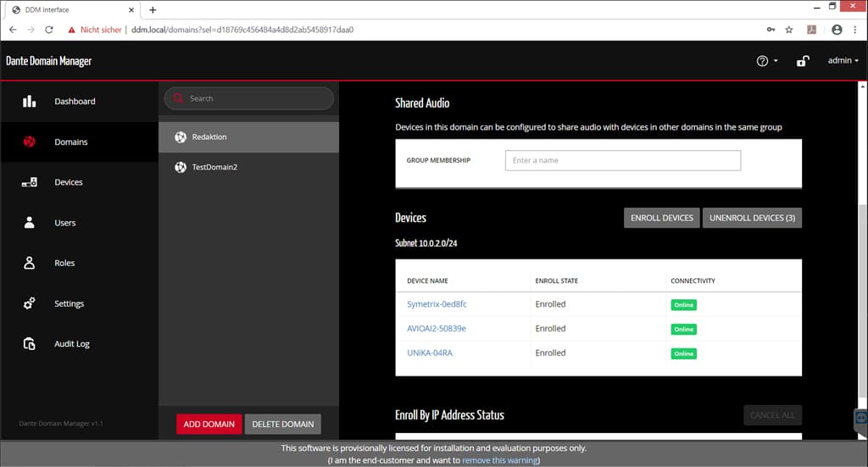Open the Users person icon

(x=30, y=222)
